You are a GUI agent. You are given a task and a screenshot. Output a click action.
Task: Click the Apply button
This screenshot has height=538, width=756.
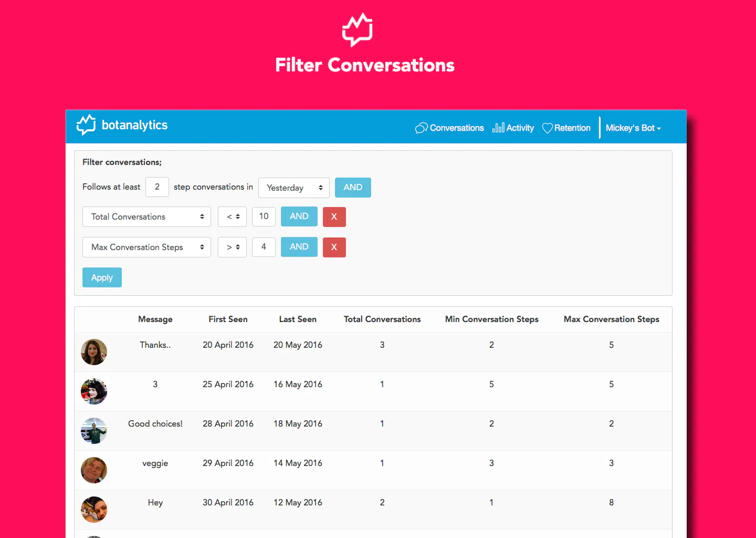102,277
